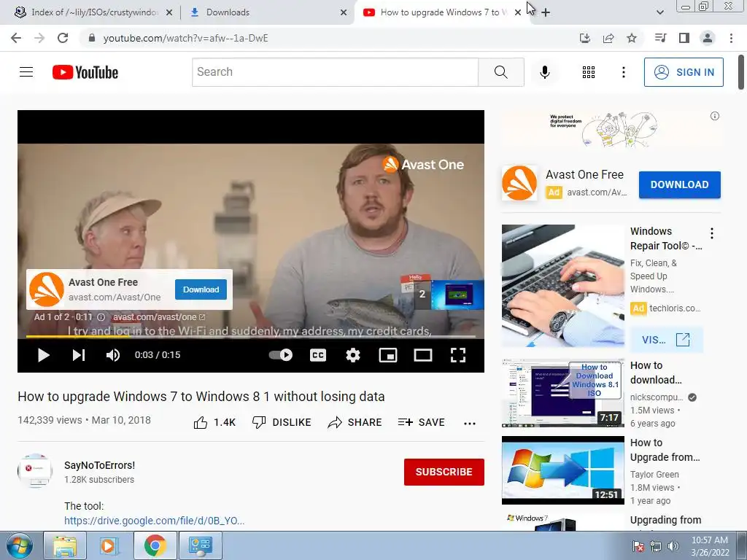
Task: Open Why this ad info icon on banner
Action: [715, 116]
